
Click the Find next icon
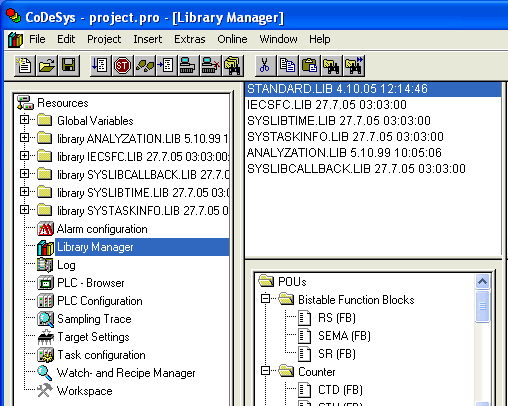tap(354, 65)
